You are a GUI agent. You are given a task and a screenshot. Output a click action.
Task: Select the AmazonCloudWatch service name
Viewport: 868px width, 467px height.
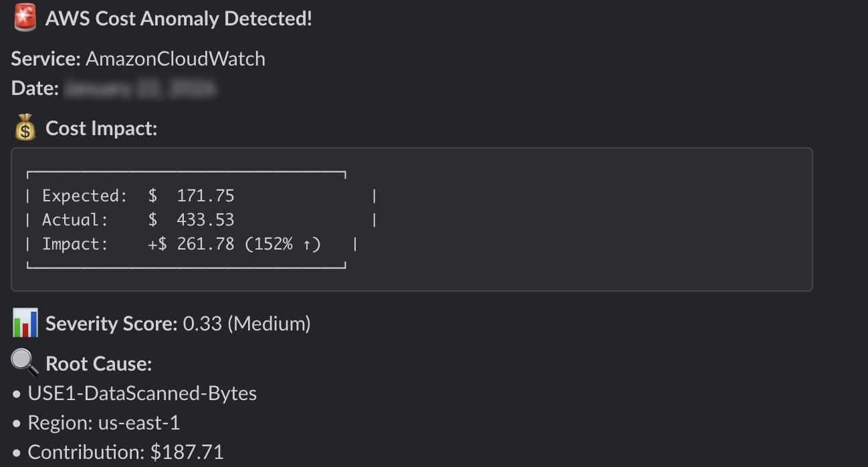175,59
